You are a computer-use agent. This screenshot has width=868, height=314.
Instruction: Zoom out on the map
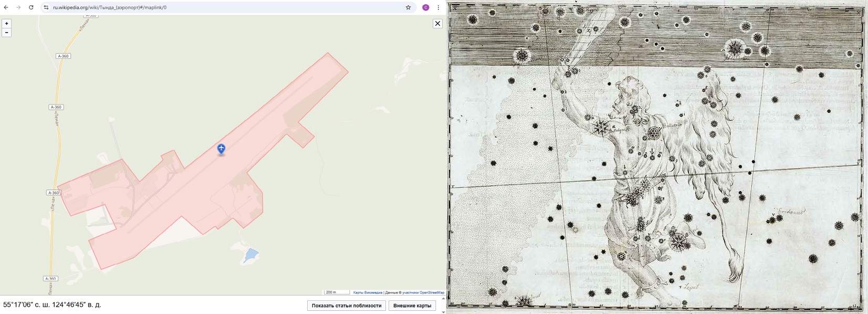tap(6, 33)
